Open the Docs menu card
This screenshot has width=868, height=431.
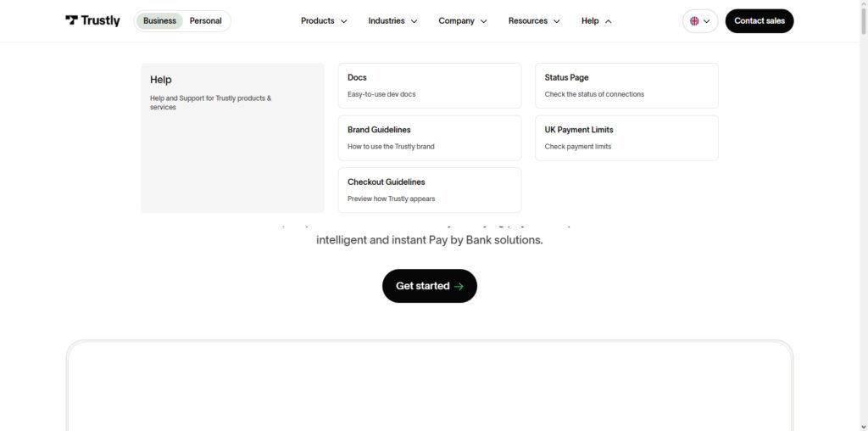(x=430, y=86)
